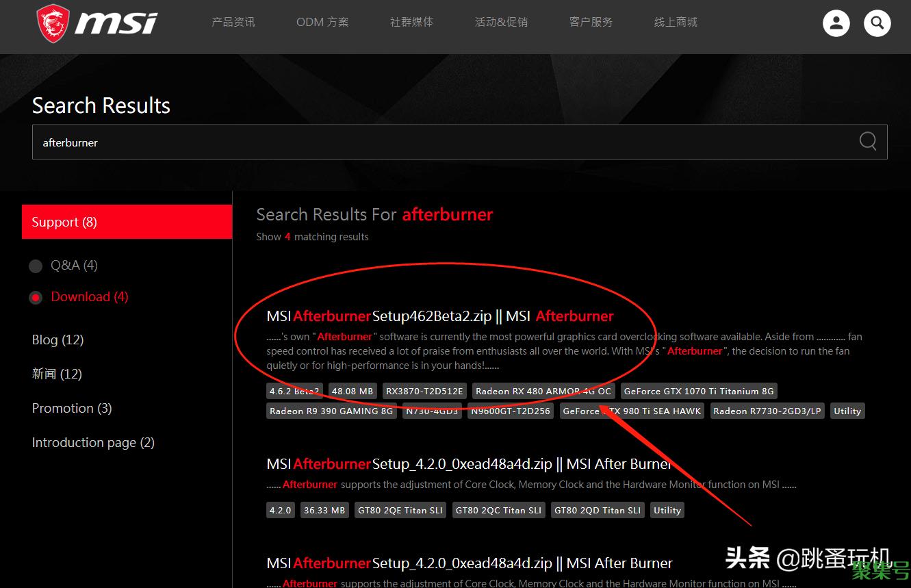Click the GT80 2QC Titan SLI tag
This screenshot has height=588, width=911.
coord(499,510)
